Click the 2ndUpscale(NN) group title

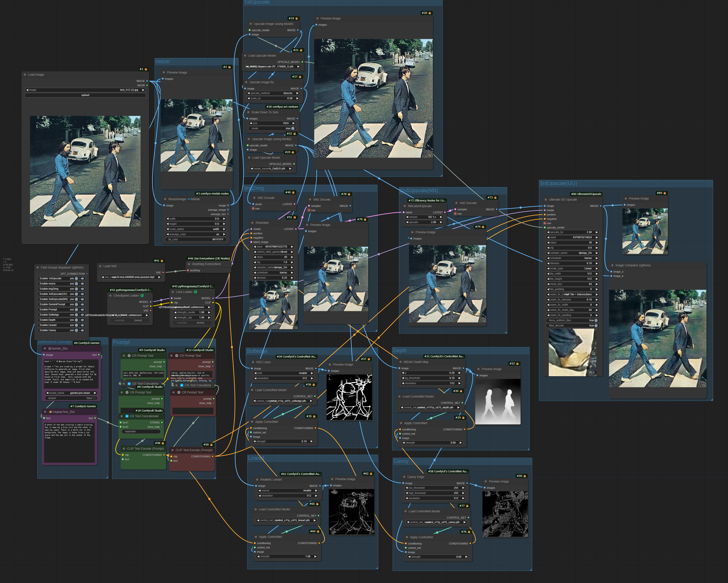point(419,191)
